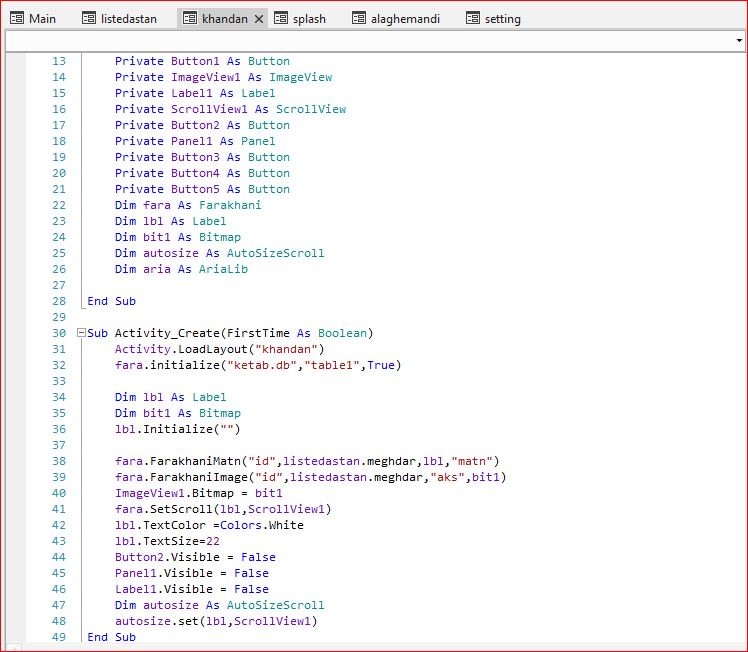748x652 pixels.
Task: Click the fara.FarakhaniMatn line
Action: [307, 461]
